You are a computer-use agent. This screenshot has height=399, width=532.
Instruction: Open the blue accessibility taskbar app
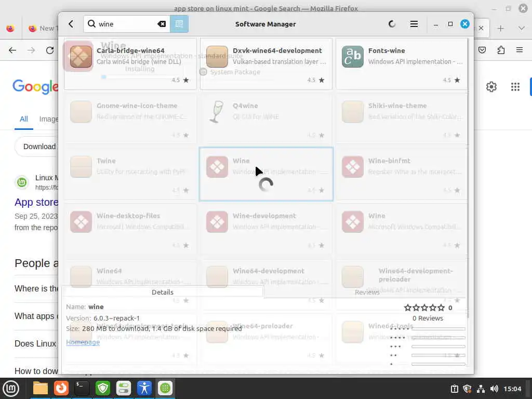144,389
